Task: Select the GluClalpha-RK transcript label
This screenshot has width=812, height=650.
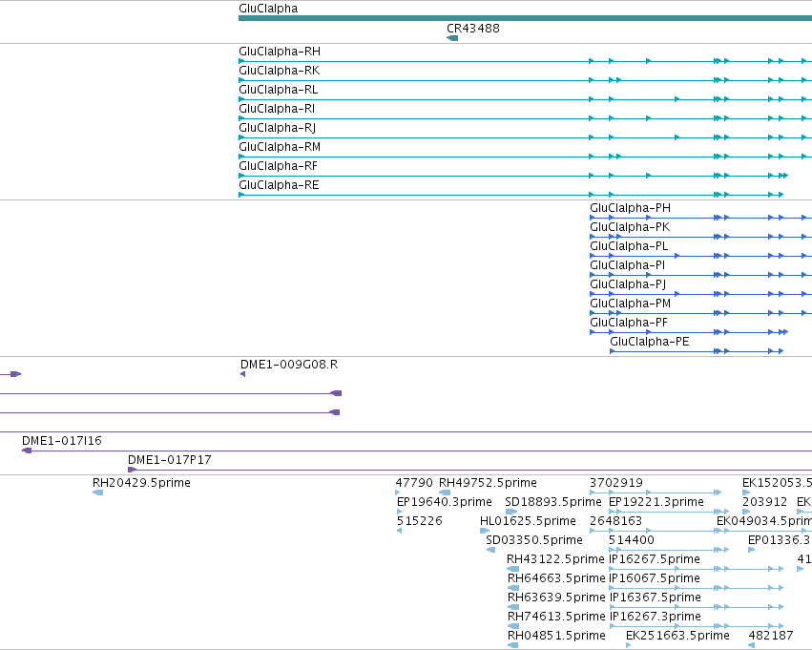Action: click(x=280, y=71)
